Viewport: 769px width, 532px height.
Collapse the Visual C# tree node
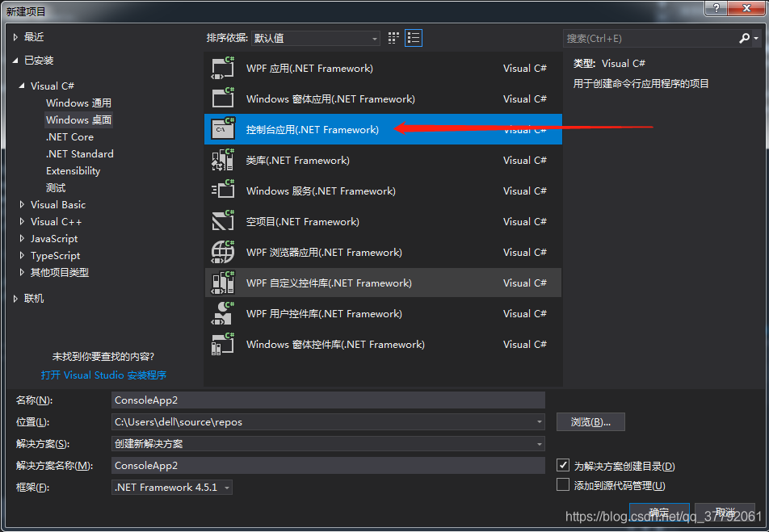[x=22, y=86]
